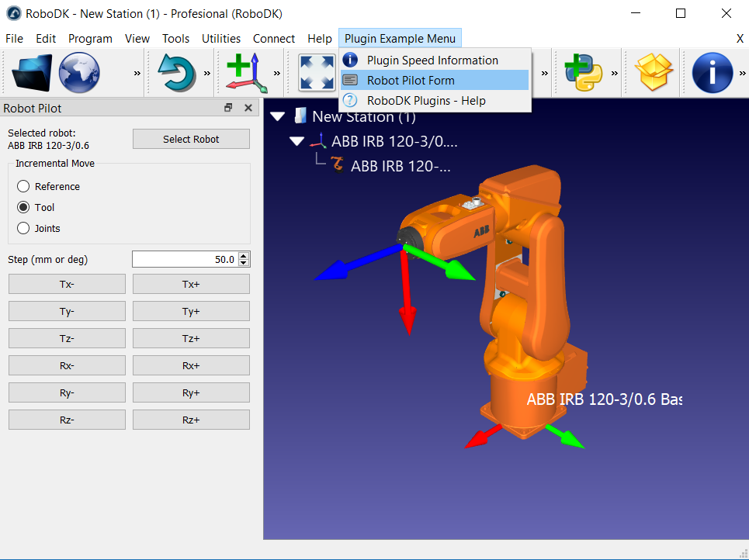Click the Rz- button

click(67, 420)
